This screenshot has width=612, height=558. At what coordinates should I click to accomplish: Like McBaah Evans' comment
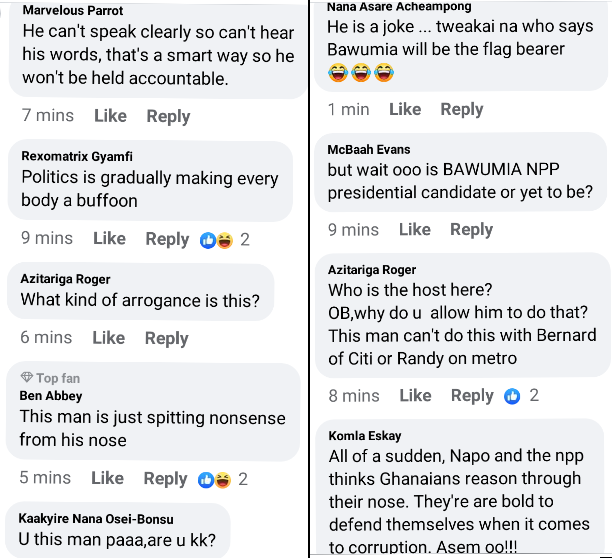click(x=415, y=229)
